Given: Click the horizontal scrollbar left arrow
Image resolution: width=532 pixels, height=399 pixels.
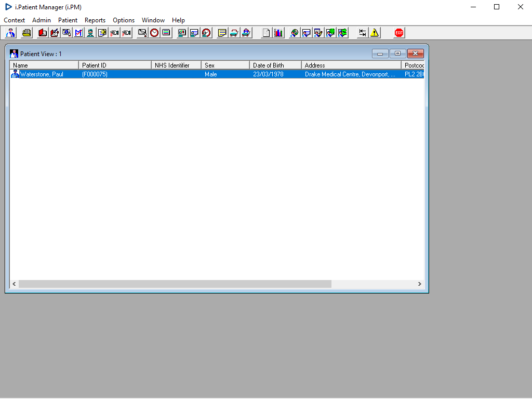Looking at the screenshot, I should point(14,284).
